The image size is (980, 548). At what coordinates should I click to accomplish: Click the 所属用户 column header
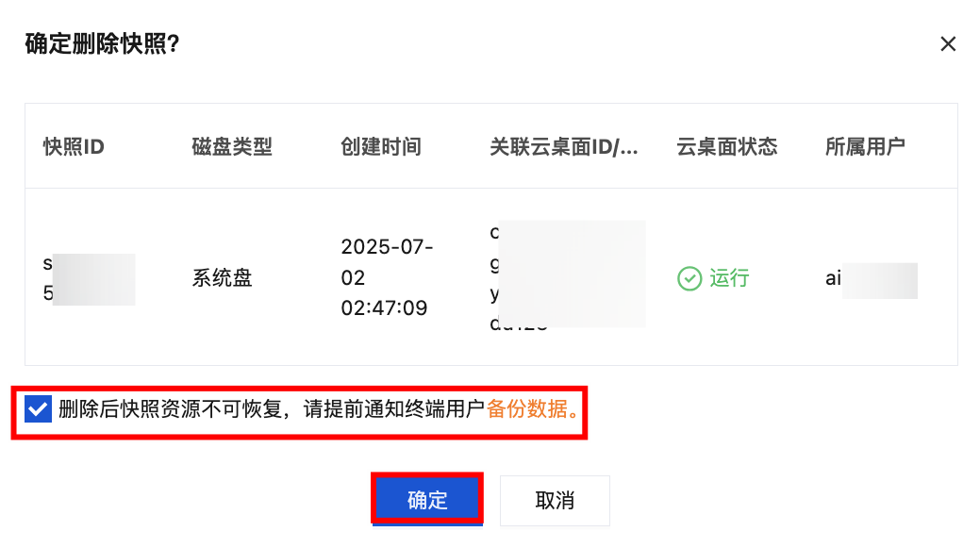pyautogui.click(x=865, y=147)
